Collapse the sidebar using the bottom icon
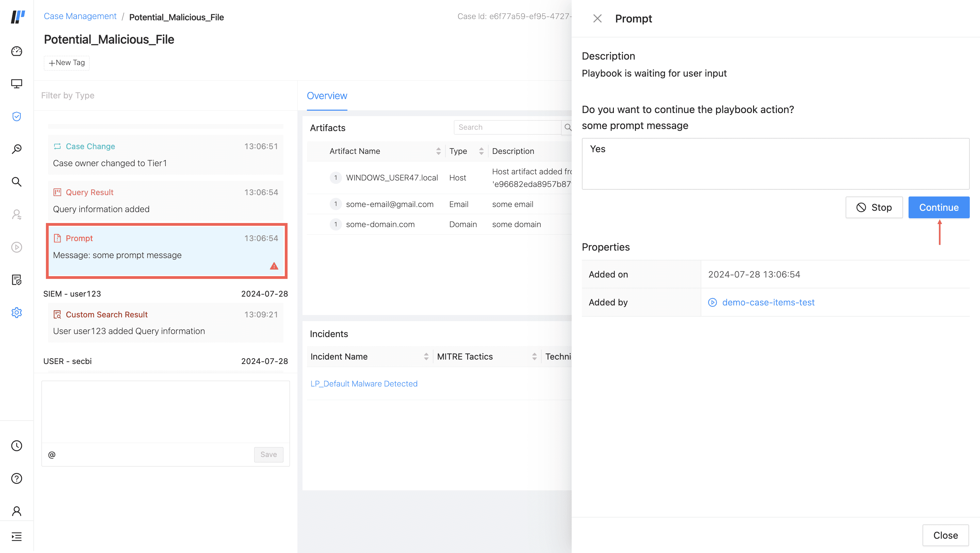 click(x=17, y=536)
